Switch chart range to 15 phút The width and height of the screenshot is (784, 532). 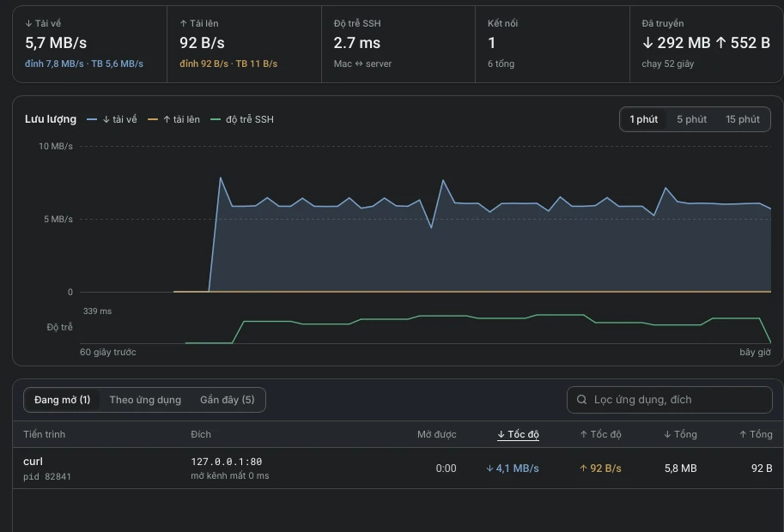[x=743, y=119]
